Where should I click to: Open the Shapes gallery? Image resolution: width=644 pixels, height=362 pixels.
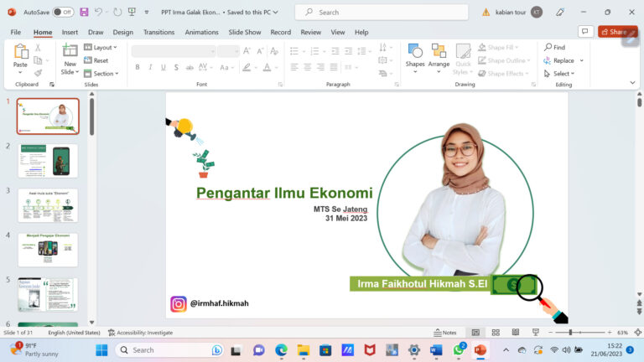(x=415, y=55)
